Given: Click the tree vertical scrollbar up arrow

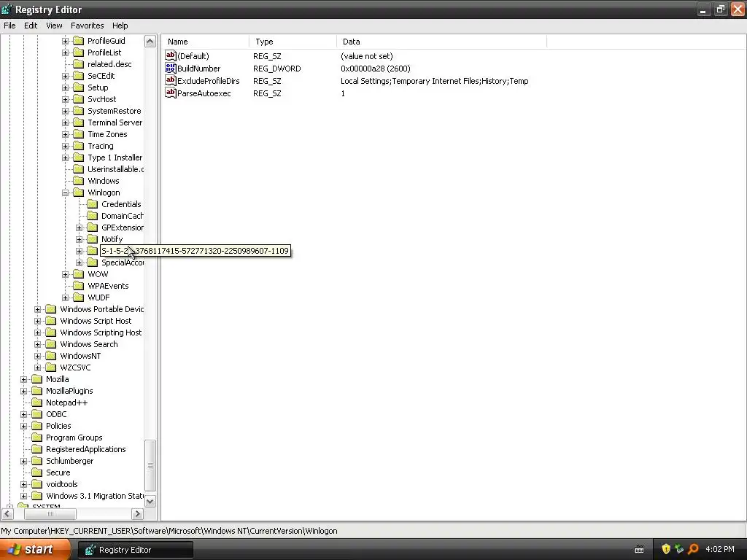Looking at the screenshot, I should (150, 42).
